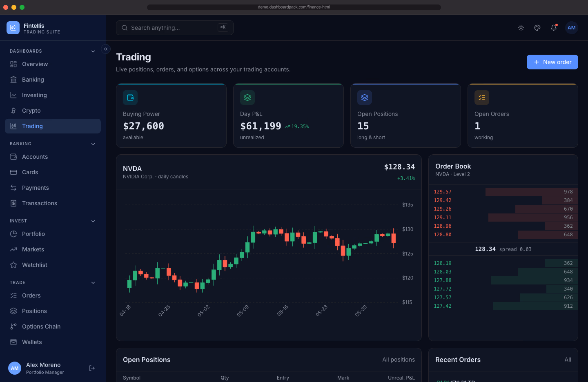Click the browser address bar URL
The height and width of the screenshot is (382, 588).
pos(294,7)
